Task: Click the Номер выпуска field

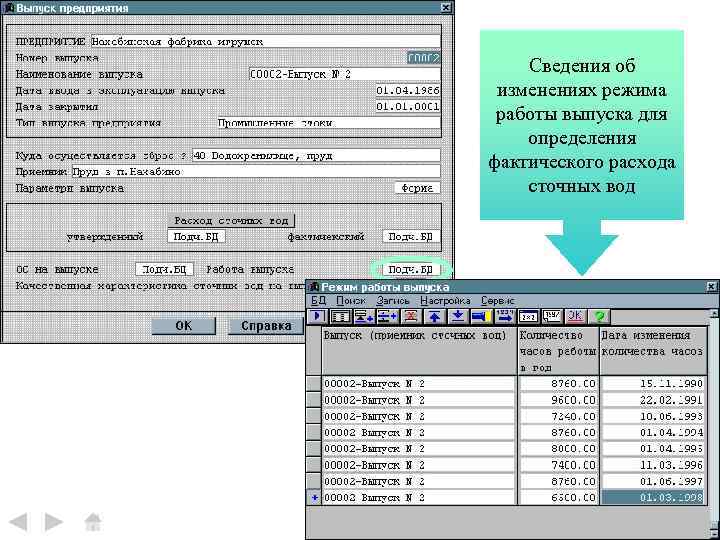Action: (423, 58)
